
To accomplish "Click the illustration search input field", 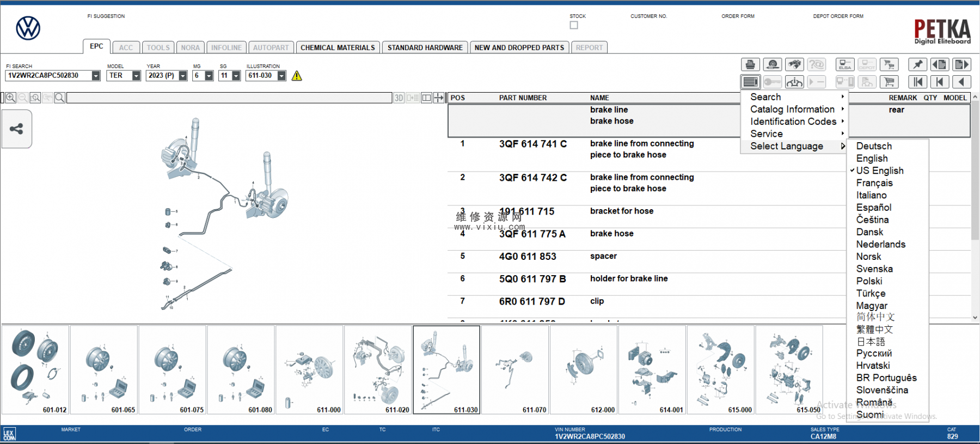I will tap(229, 98).
